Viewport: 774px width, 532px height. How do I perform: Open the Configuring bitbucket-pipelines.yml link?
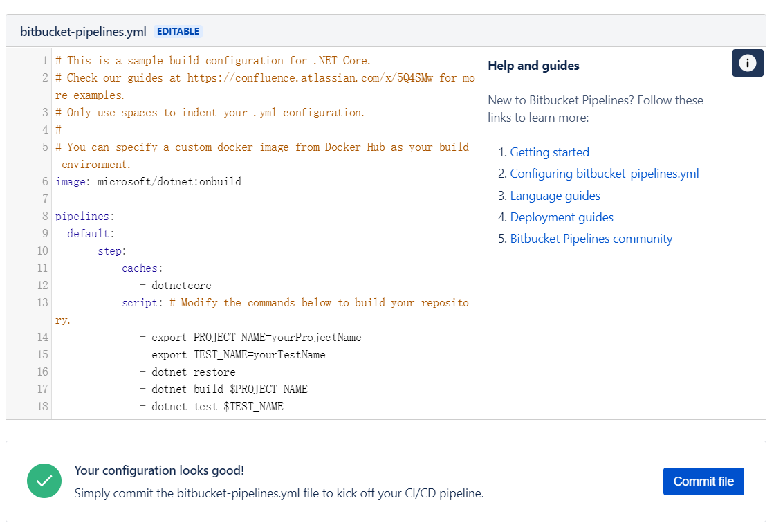pyautogui.click(x=604, y=173)
